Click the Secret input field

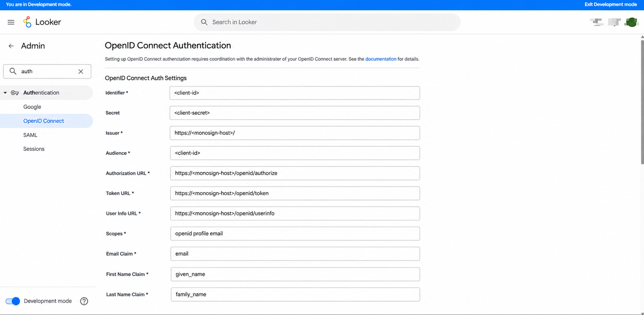(294, 113)
